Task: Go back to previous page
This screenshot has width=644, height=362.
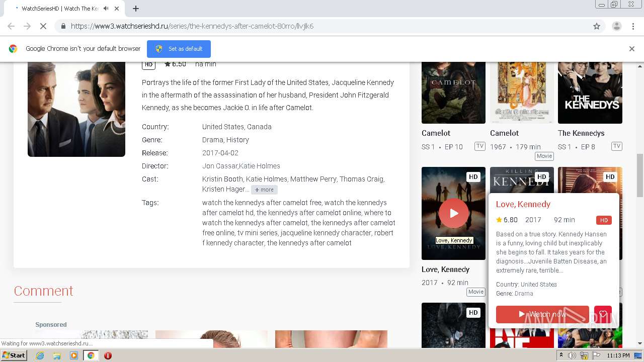Action: pos(11,26)
